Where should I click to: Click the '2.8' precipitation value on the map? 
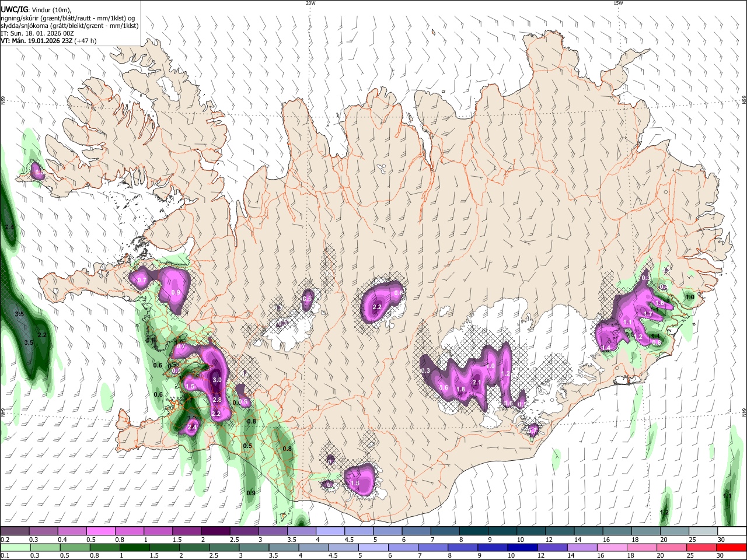[x=218, y=400]
